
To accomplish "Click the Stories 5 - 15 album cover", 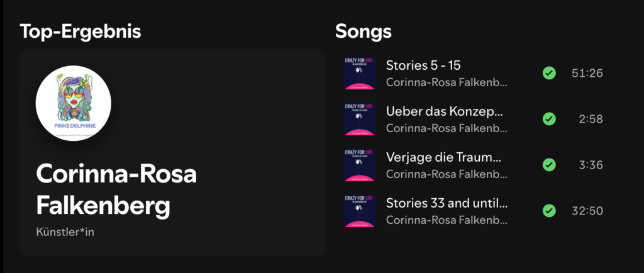I will [x=360, y=73].
